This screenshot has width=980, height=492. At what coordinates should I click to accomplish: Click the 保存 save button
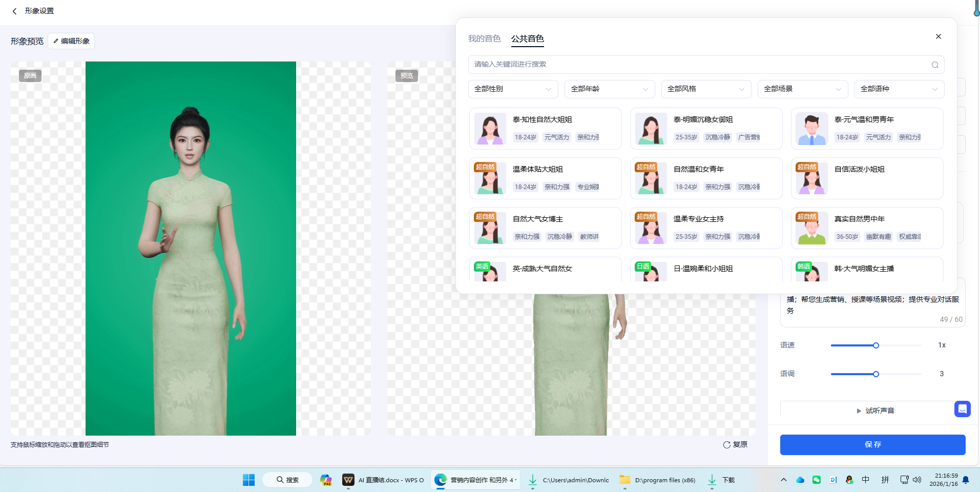(x=872, y=444)
